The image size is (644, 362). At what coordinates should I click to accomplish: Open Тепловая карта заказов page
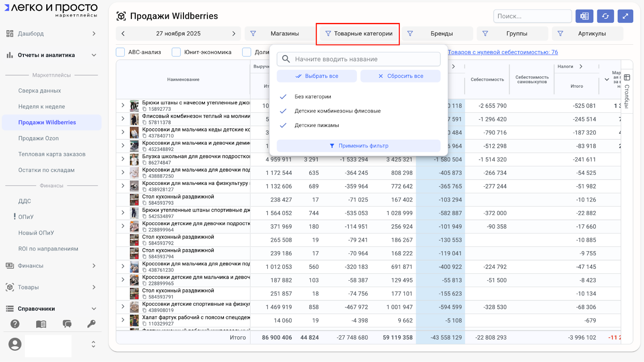[52, 154]
